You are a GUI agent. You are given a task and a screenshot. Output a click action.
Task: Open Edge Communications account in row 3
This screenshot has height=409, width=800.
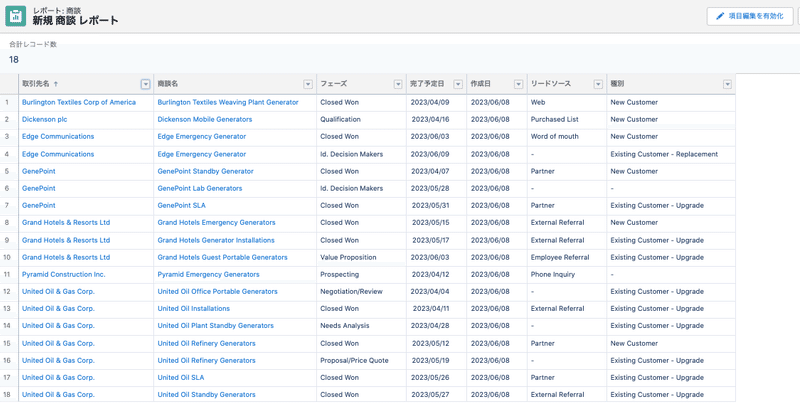click(x=58, y=136)
